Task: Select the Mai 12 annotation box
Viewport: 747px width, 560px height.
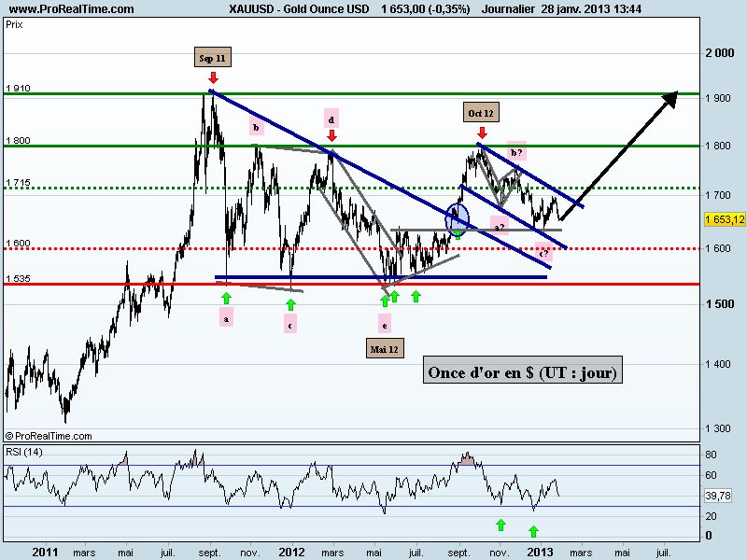Action: coord(385,348)
